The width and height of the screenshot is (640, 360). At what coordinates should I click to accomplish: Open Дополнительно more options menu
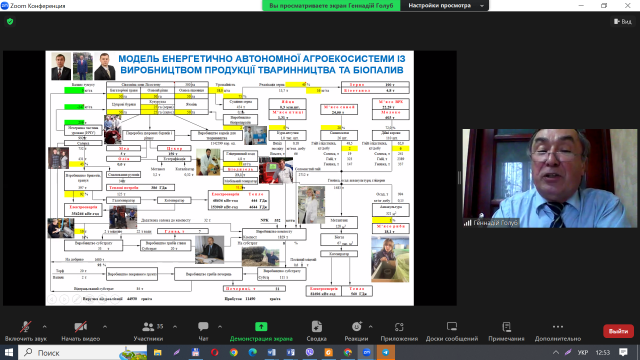[x=558, y=331]
